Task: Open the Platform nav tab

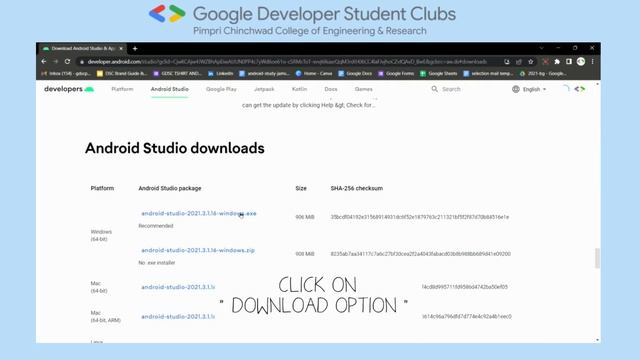Action: (x=122, y=89)
